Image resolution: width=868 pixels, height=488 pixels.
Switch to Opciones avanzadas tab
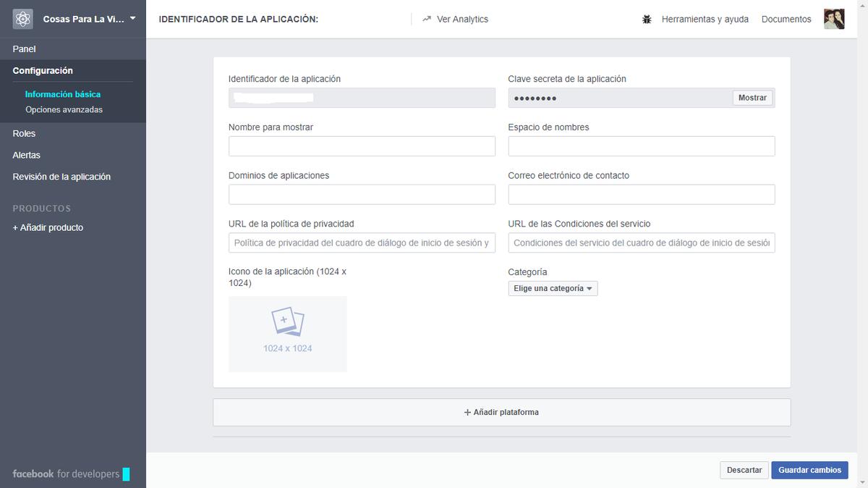(62, 109)
